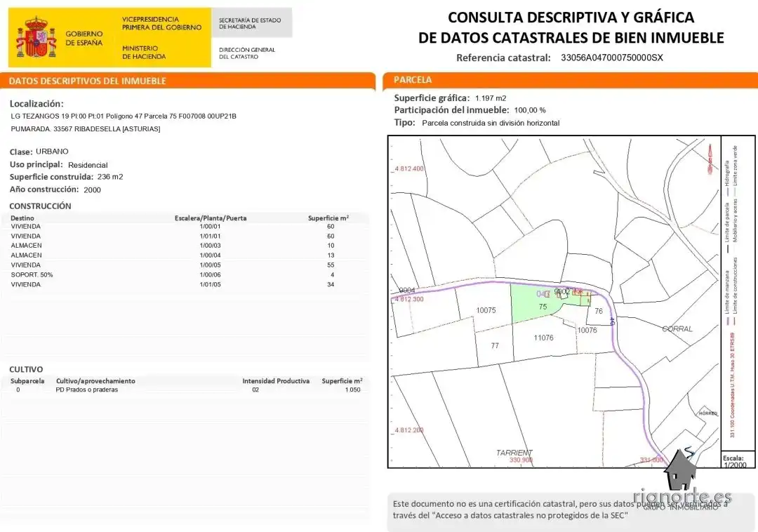
Task: Click "Límite de parcela" legend entry
Action: 727,227
